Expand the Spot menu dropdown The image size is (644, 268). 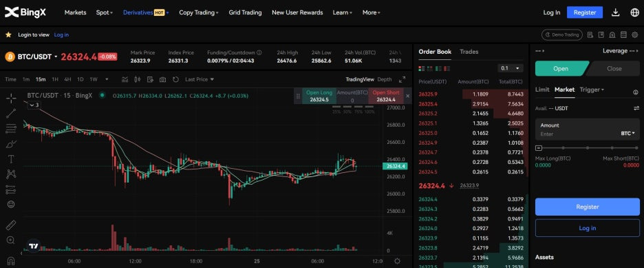pyautogui.click(x=105, y=12)
